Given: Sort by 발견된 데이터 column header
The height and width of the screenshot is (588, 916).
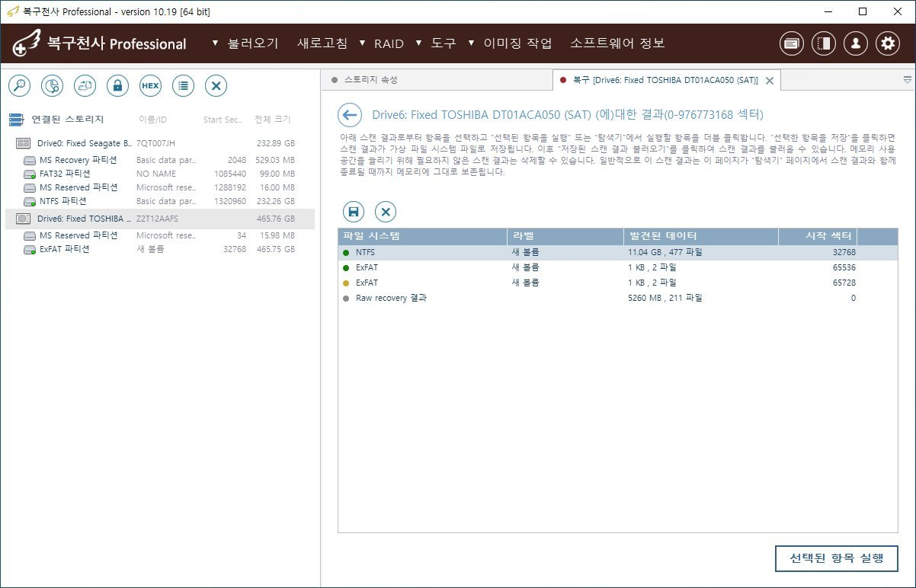Looking at the screenshot, I should 700,236.
